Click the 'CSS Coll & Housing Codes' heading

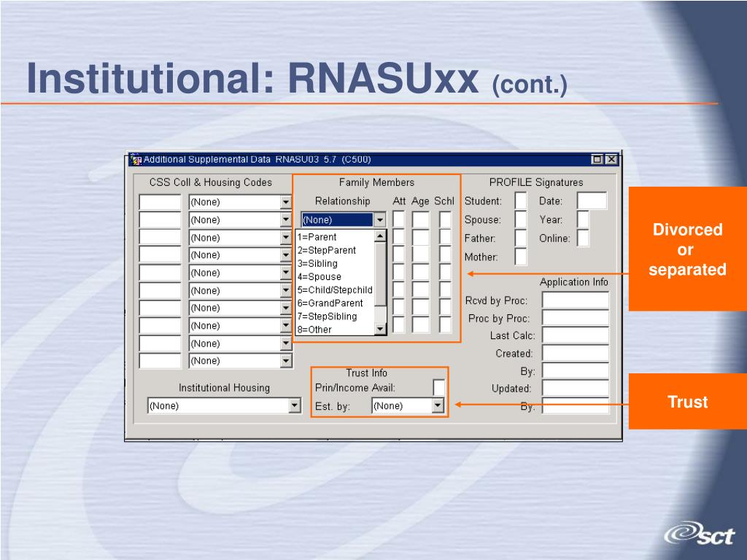211,182
